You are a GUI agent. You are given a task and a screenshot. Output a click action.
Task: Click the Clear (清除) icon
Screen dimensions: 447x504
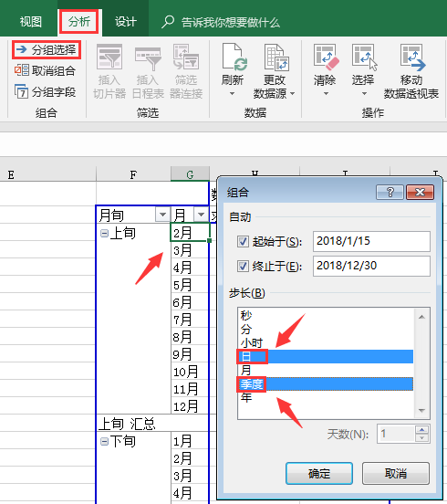tap(327, 58)
